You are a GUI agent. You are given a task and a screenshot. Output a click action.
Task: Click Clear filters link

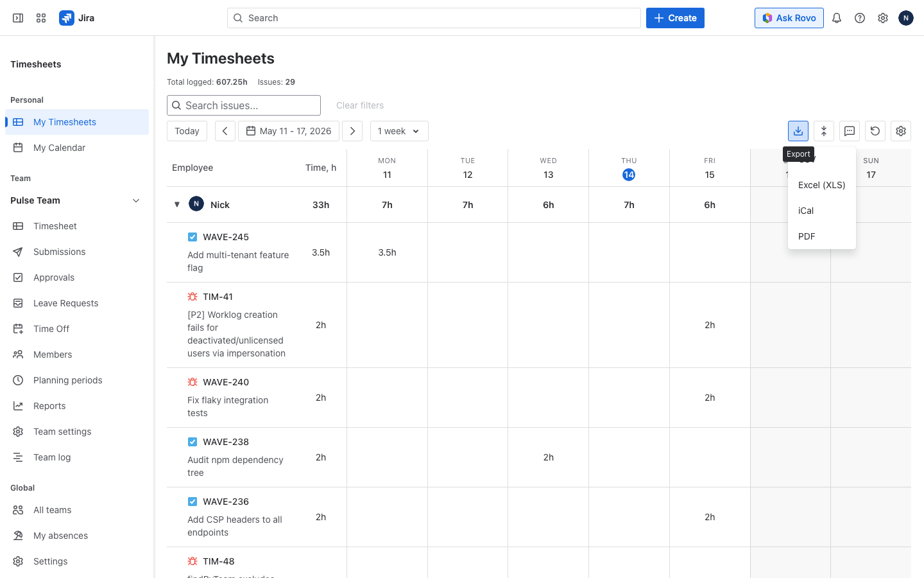click(x=360, y=105)
